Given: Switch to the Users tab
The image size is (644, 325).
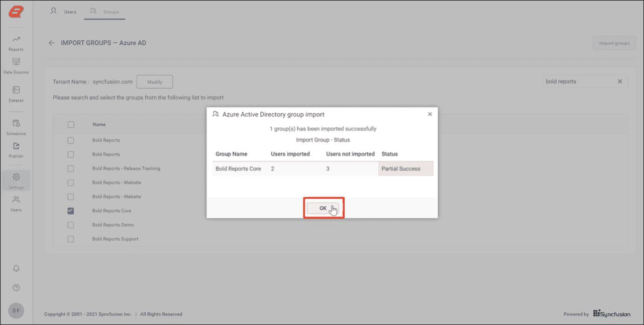Looking at the screenshot, I should (x=63, y=11).
